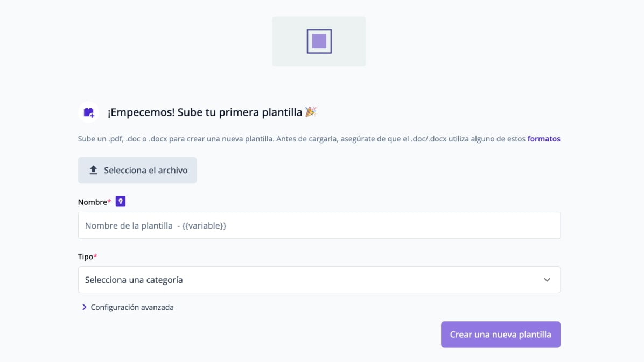Image resolution: width=644 pixels, height=362 pixels.
Task: Click the gray placeholder thumbnail box
Action: [x=319, y=41]
